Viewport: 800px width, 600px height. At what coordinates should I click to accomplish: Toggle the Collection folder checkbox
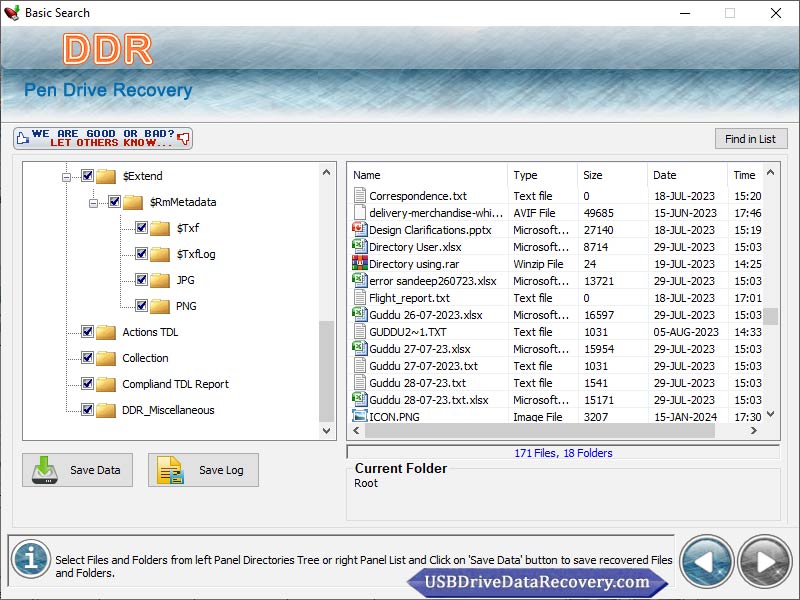point(87,358)
